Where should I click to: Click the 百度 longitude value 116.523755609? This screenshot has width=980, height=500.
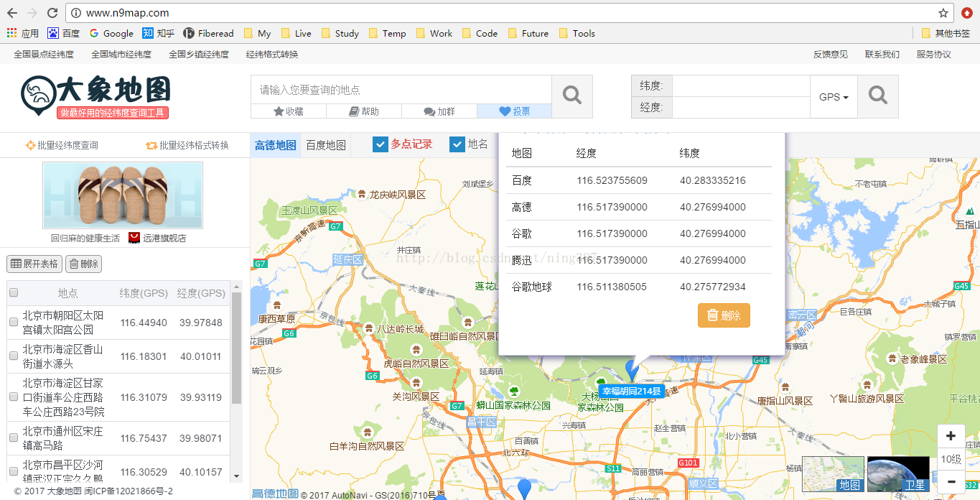(612, 180)
